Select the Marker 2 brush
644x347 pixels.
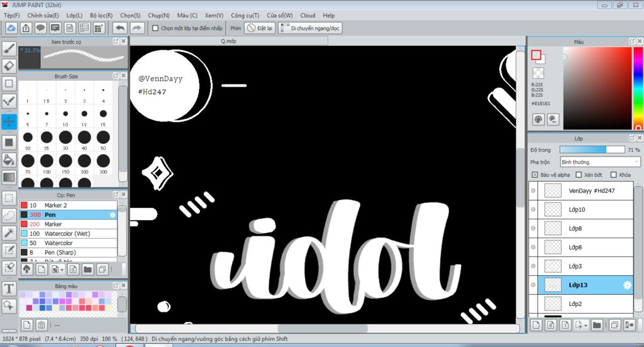tap(69, 206)
